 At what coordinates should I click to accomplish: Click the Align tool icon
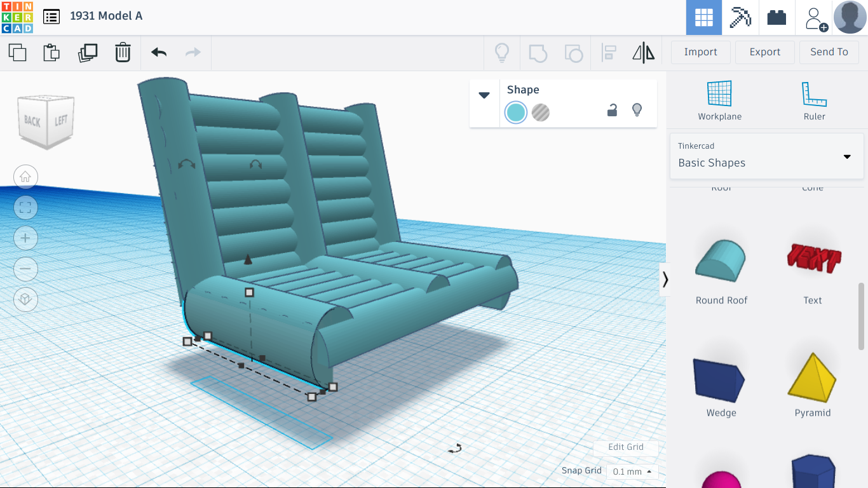609,52
